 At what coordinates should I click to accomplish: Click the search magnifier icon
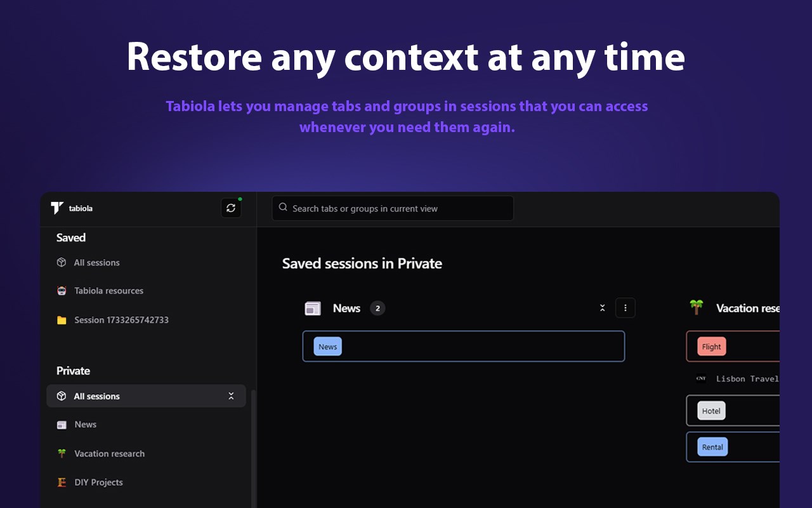pos(283,208)
